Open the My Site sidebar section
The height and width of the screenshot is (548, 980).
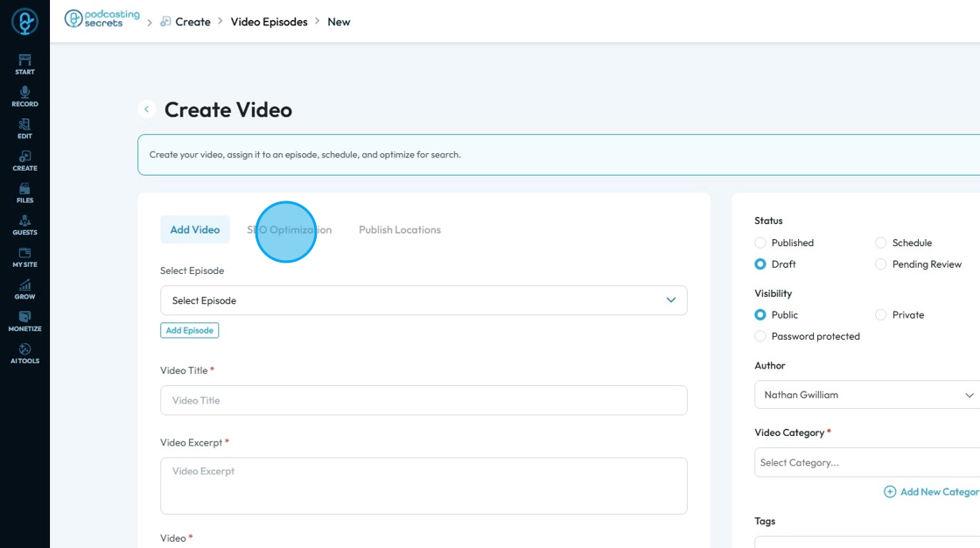pyautogui.click(x=25, y=257)
